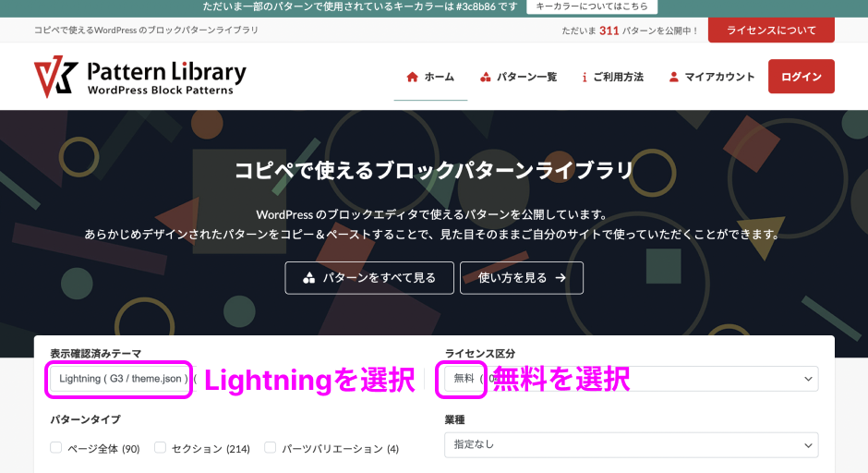The image size is (868, 473).
Task: Toggle the セクション (214) checkbox
Action: 160,447
